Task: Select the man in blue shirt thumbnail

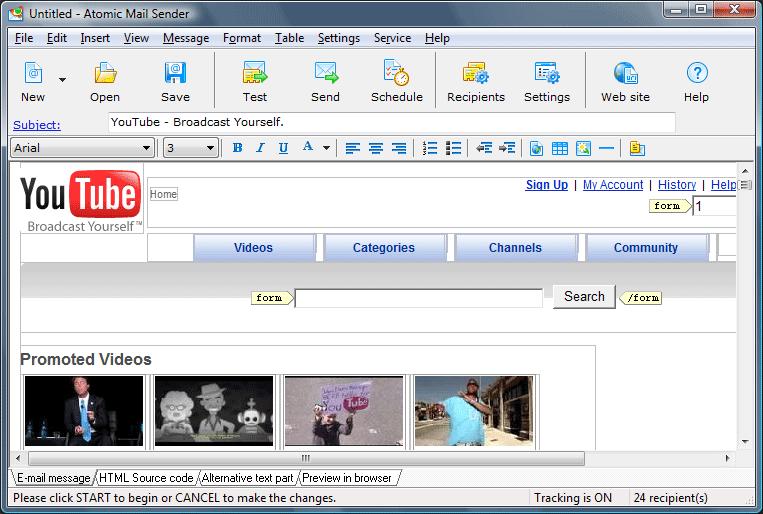Action: (x=474, y=411)
